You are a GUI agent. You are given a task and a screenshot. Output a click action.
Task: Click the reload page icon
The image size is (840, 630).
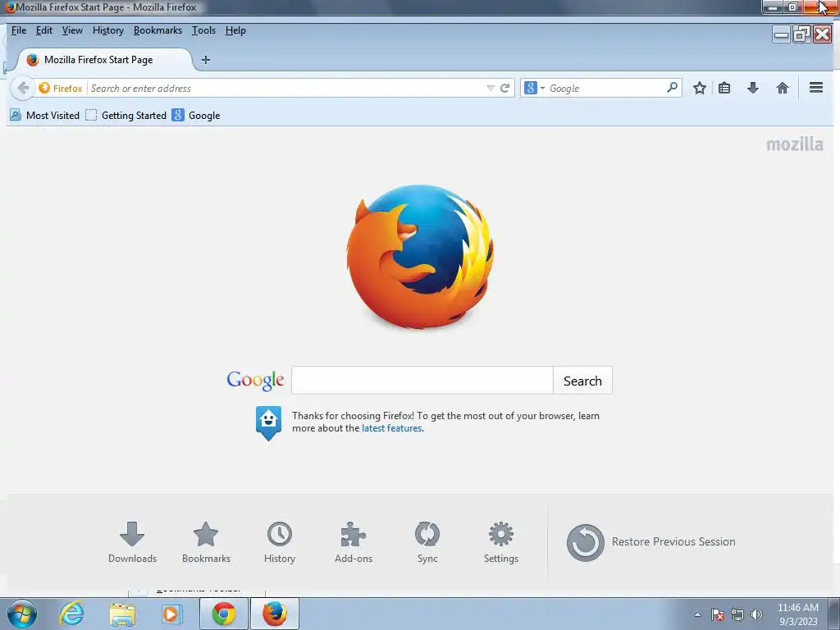tap(504, 89)
